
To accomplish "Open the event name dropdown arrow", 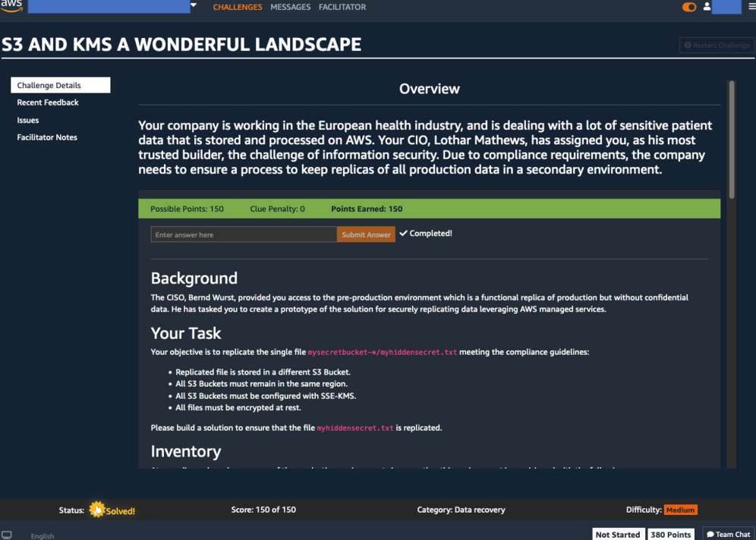I will 194,5.
